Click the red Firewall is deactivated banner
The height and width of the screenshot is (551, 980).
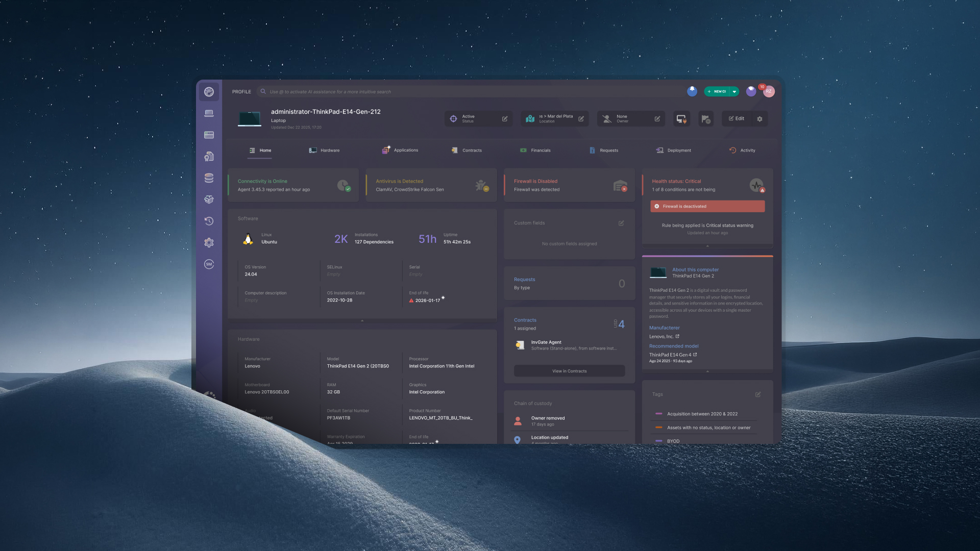[707, 206]
